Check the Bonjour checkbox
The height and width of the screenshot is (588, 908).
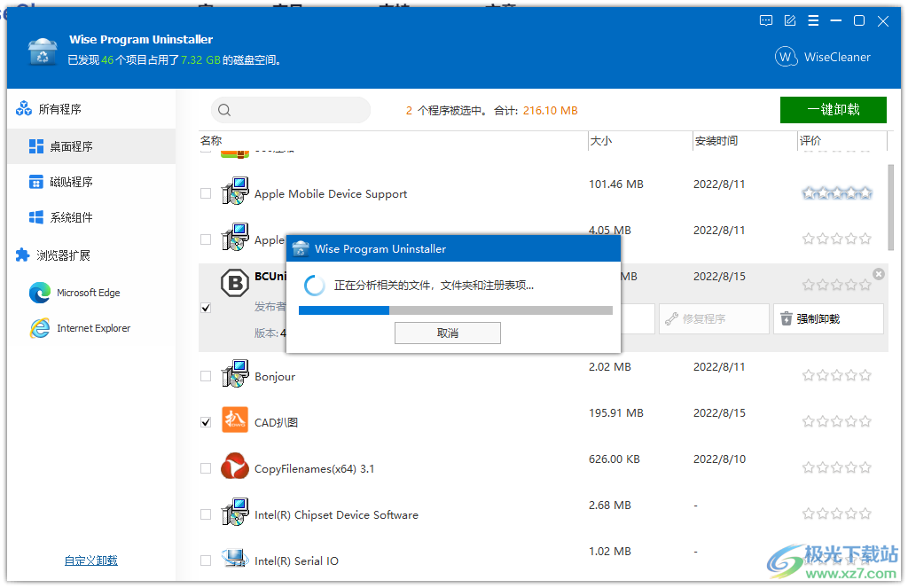click(205, 375)
